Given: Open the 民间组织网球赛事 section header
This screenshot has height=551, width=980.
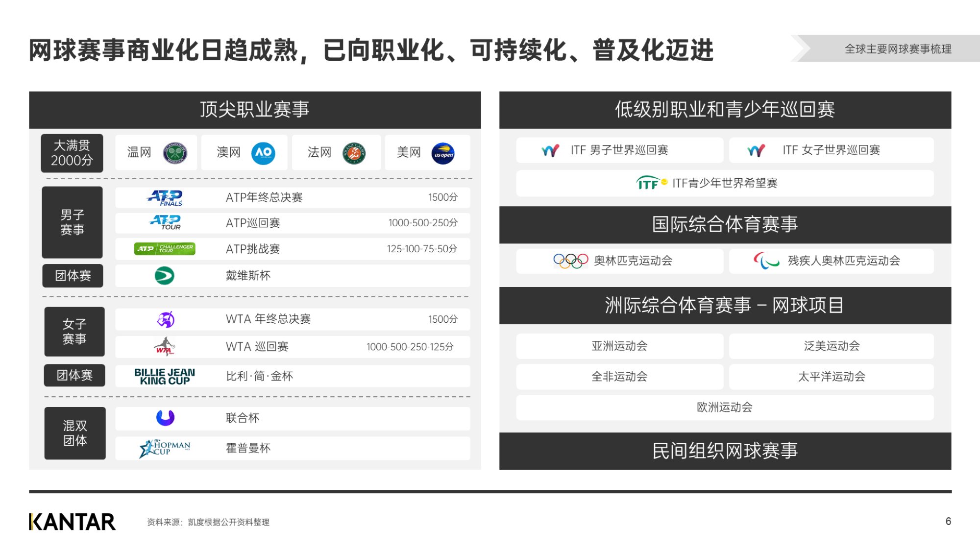Looking at the screenshot, I should click(x=726, y=451).
